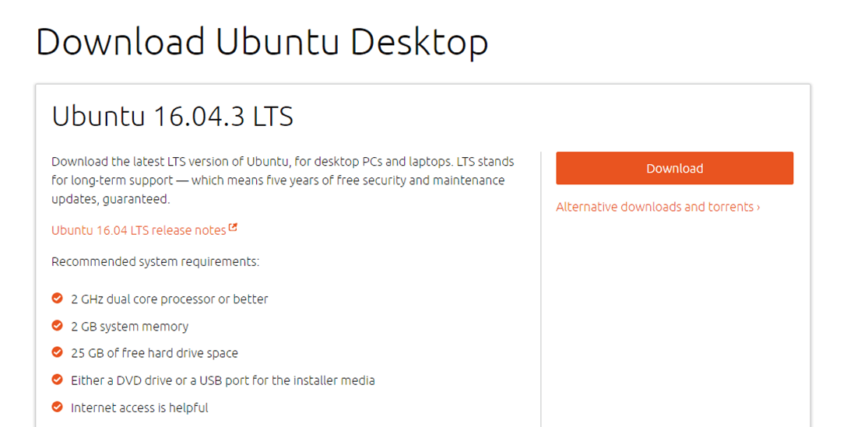The height and width of the screenshot is (427, 868).
Task: Click the 2 GHz dual core processor text
Action: click(169, 299)
